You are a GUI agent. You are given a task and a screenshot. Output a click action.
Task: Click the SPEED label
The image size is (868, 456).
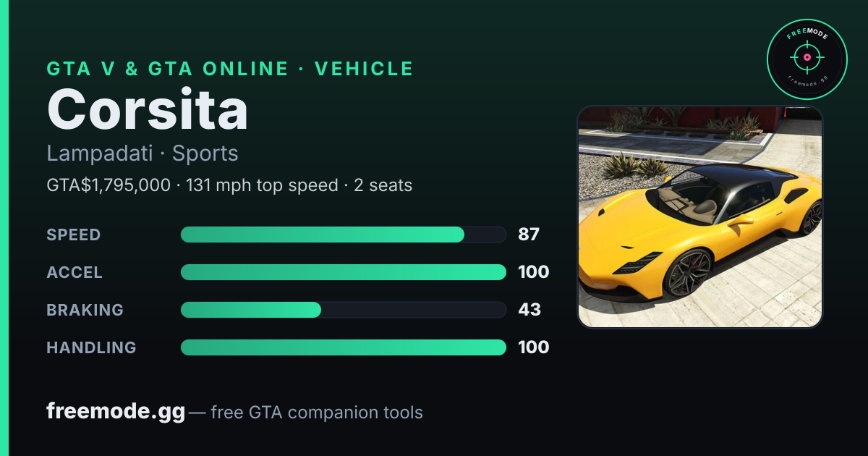(x=74, y=235)
